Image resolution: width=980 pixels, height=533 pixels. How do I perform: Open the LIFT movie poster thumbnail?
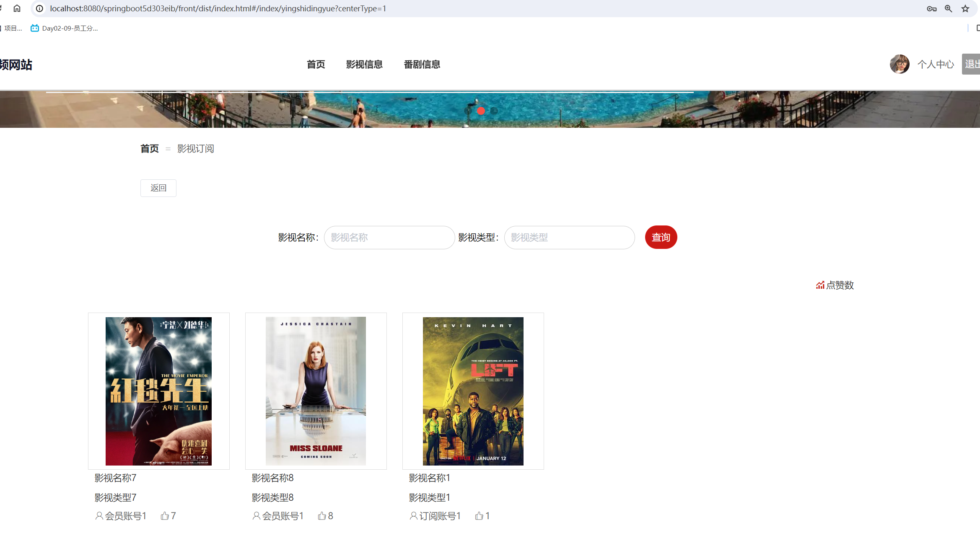(473, 391)
